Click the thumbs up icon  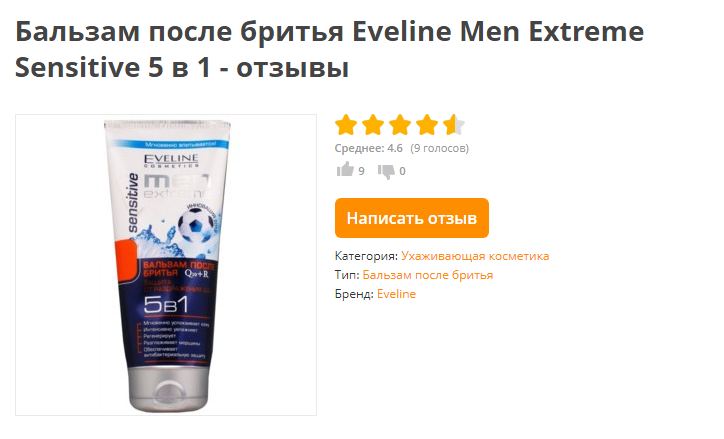(345, 170)
